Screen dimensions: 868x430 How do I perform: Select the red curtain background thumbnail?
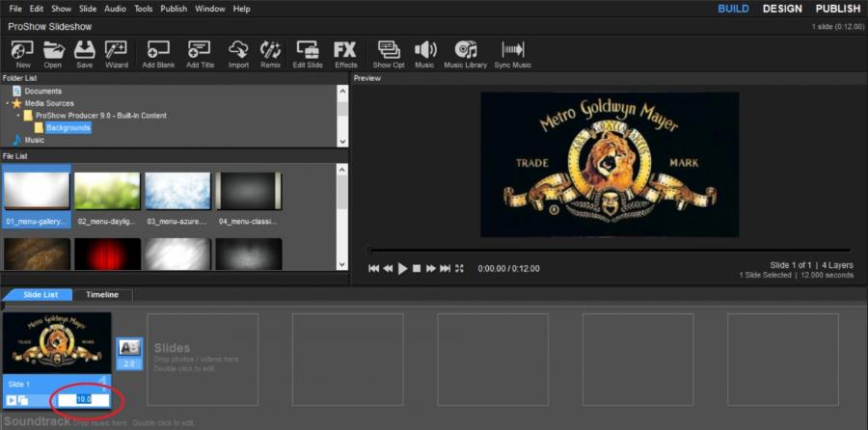[x=107, y=255]
